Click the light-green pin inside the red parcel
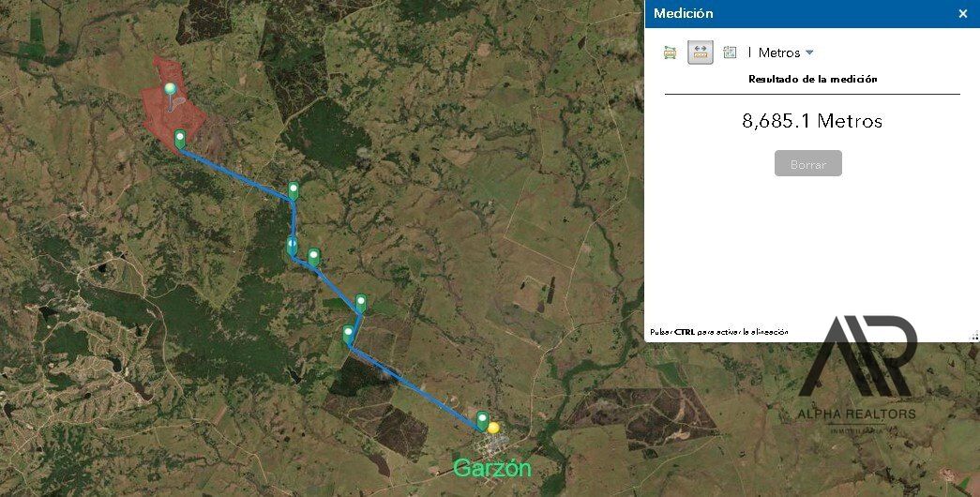980x497 pixels. (170, 89)
